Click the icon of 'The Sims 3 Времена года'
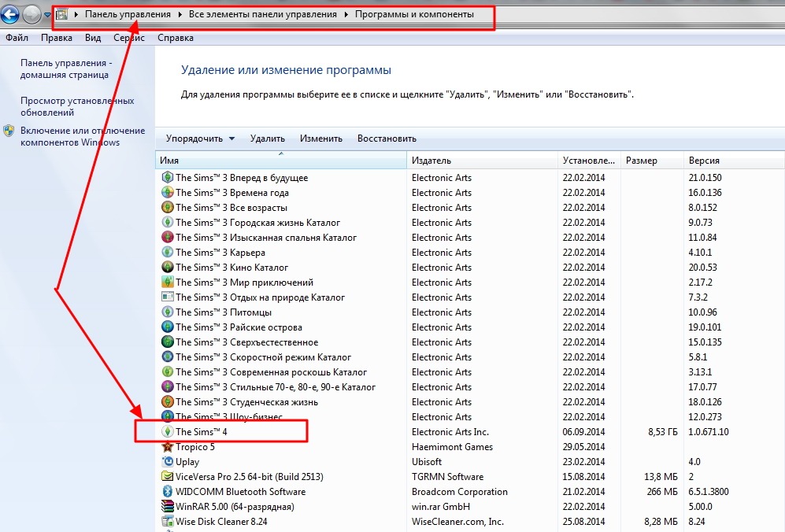The image size is (785, 532). click(167, 192)
